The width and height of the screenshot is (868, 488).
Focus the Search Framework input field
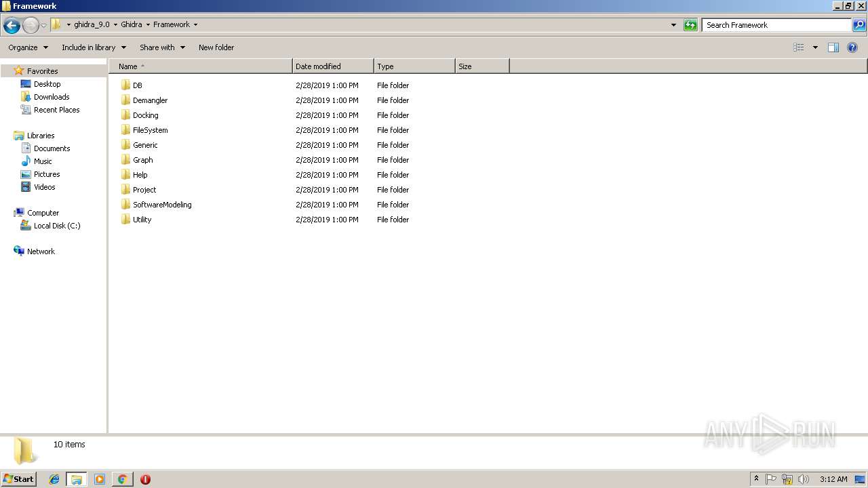click(776, 25)
